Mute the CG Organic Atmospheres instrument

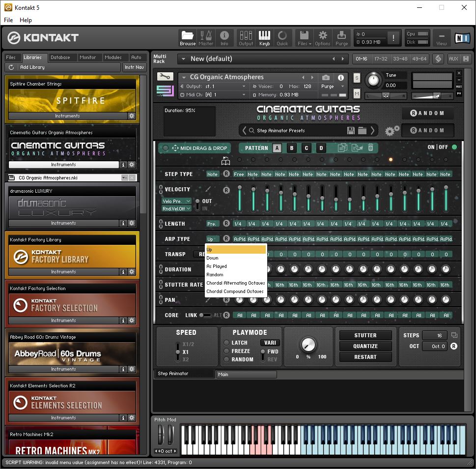click(x=357, y=94)
